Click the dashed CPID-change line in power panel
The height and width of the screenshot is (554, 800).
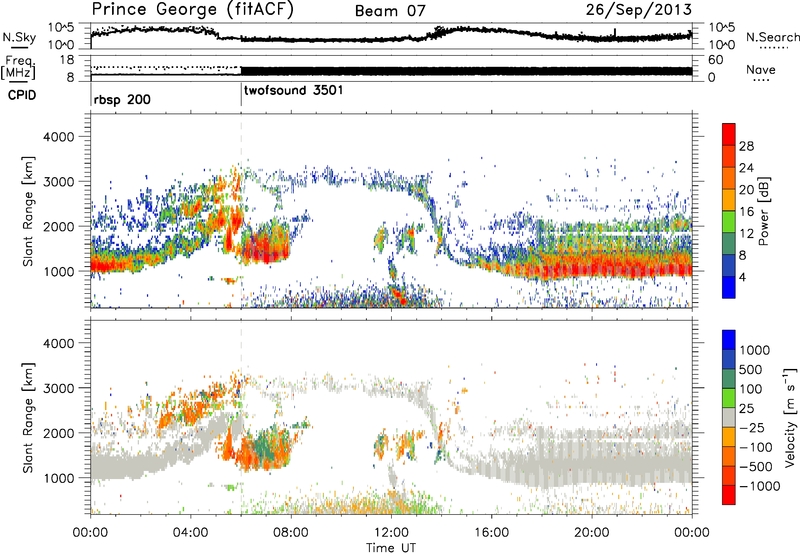tap(241, 210)
